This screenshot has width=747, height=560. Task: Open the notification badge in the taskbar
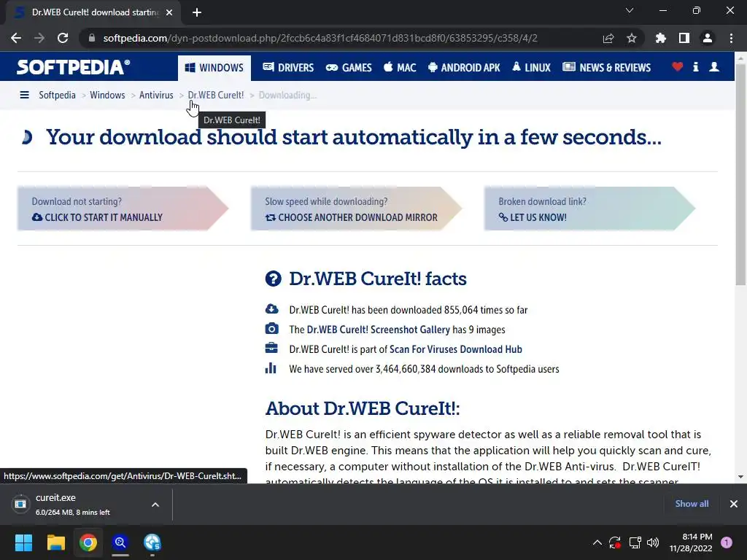(727, 542)
